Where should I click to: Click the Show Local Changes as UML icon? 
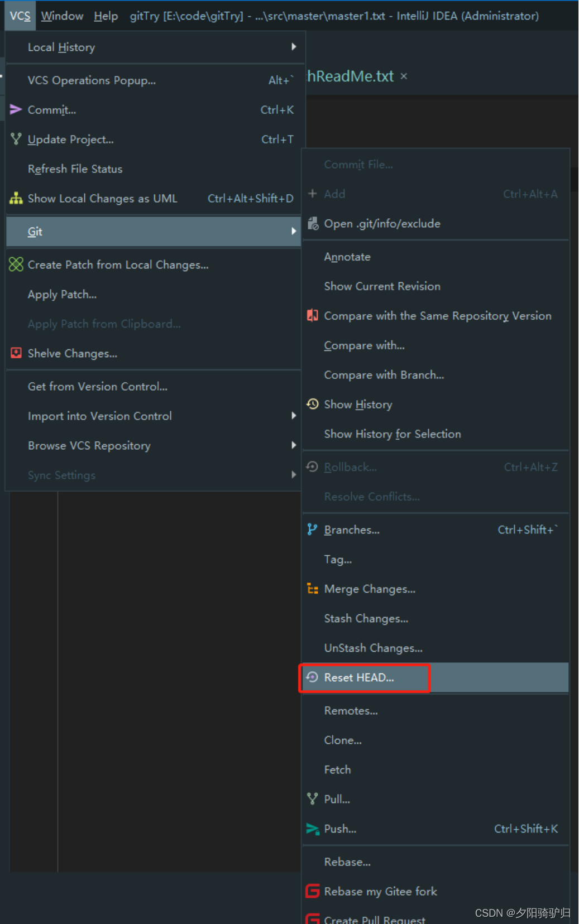click(16, 198)
